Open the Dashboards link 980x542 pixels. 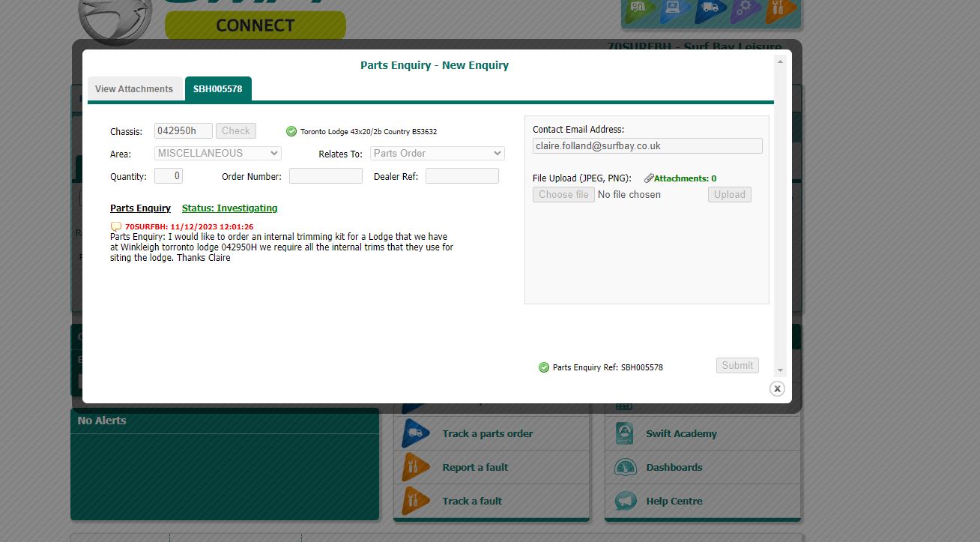pyautogui.click(x=674, y=467)
